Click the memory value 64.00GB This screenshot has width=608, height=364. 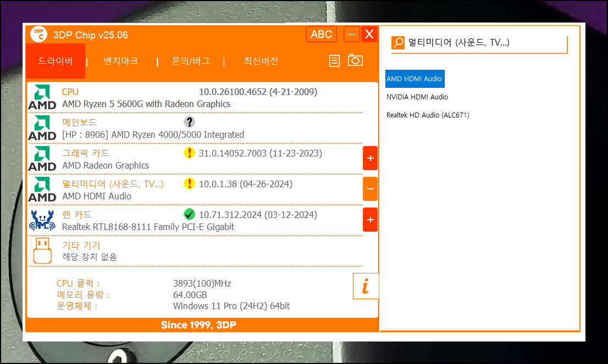pyautogui.click(x=190, y=295)
